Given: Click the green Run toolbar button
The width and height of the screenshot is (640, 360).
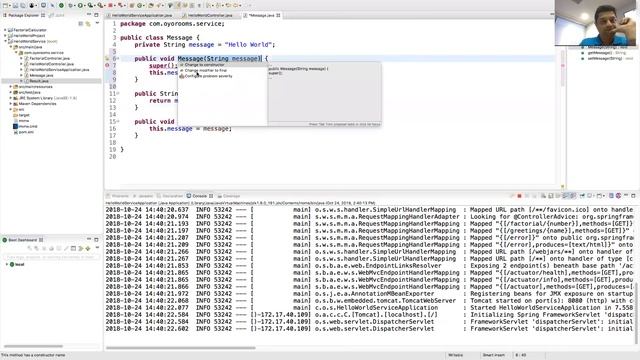Looking at the screenshot, I should click(x=80, y=5).
